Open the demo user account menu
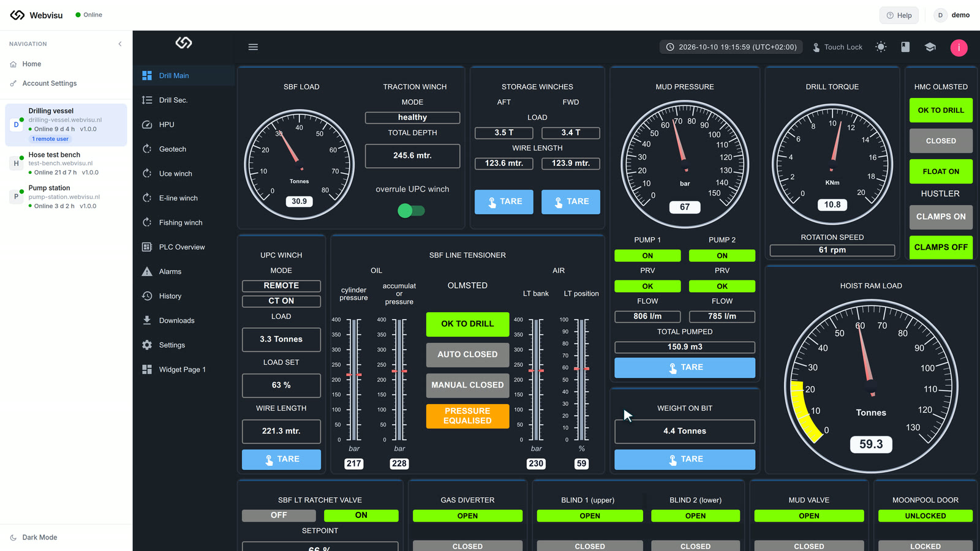 953,15
